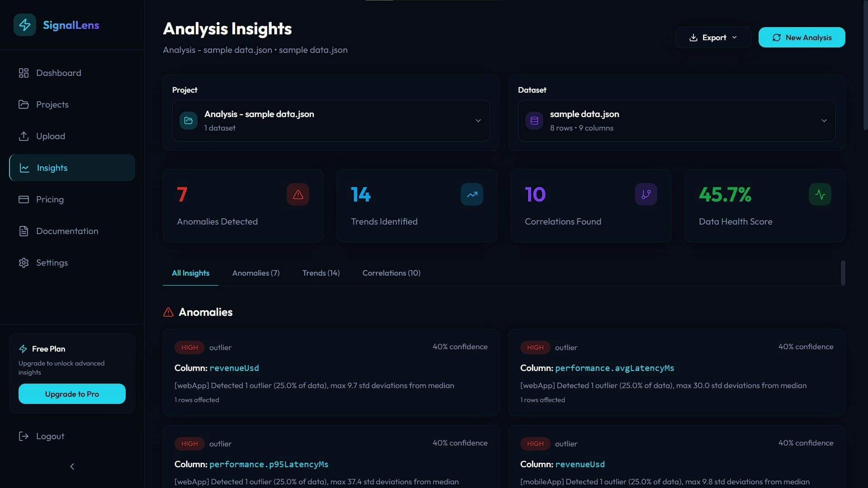
Task: Collapse the sidebar with the left chevron
Action: click(x=72, y=466)
